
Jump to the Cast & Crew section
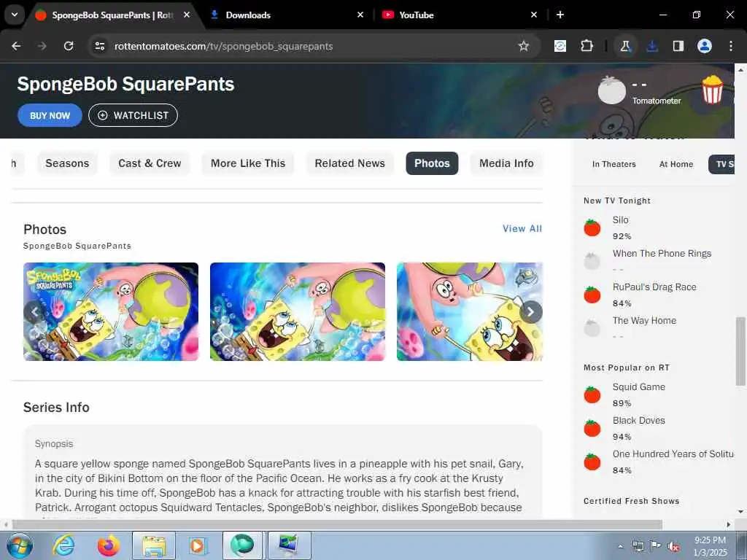coord(150,163)
